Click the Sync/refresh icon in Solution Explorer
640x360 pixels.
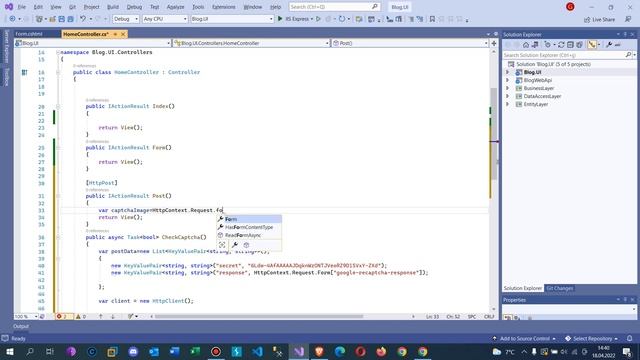(x=561, y=45)
